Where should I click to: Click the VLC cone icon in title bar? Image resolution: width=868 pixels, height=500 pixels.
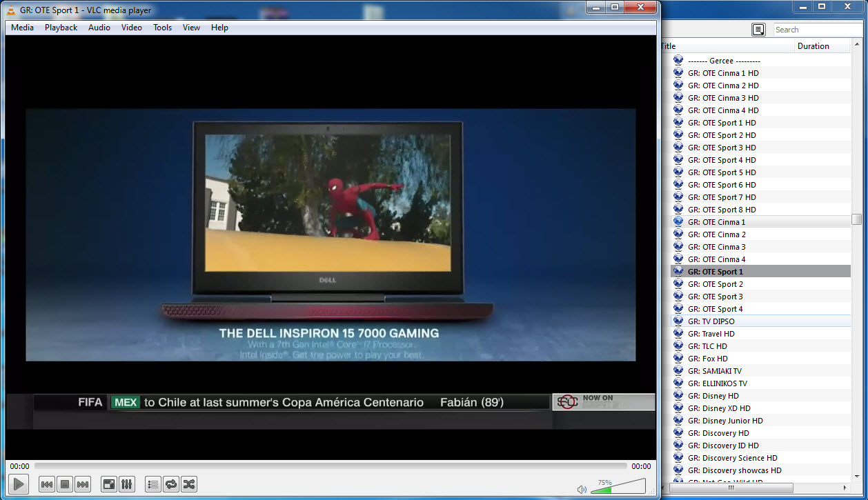pyautogui.click(x=11, y=10)
